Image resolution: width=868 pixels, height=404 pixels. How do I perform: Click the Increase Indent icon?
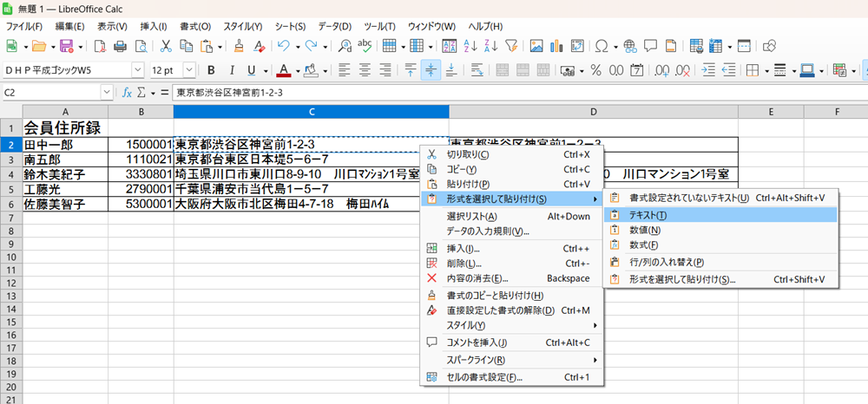[x=708, y=70]
